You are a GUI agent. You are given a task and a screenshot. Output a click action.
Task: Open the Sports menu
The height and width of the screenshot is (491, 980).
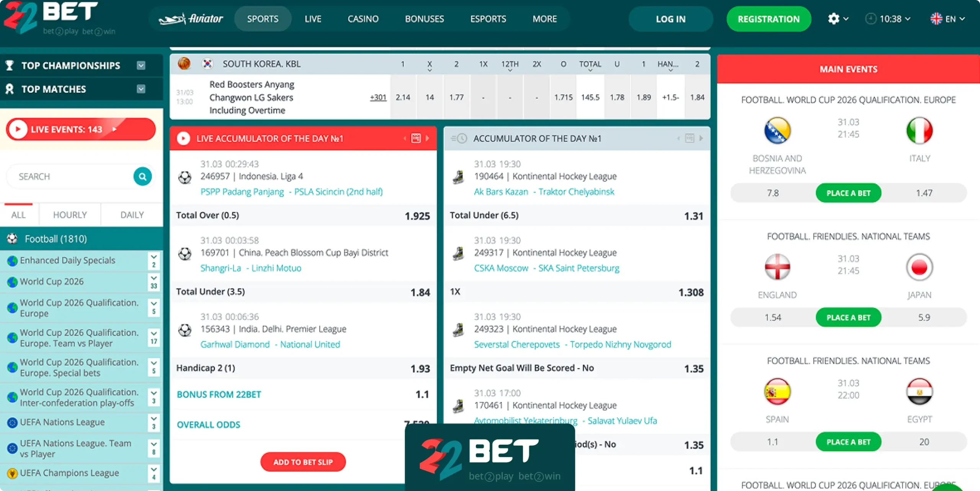tap(263, 19)
